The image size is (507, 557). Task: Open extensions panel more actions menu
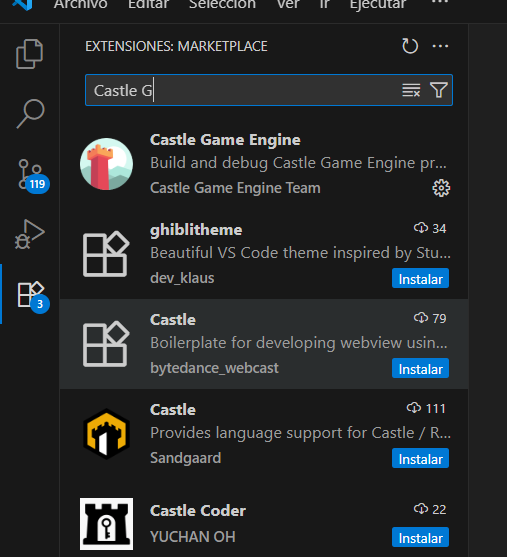440,46
